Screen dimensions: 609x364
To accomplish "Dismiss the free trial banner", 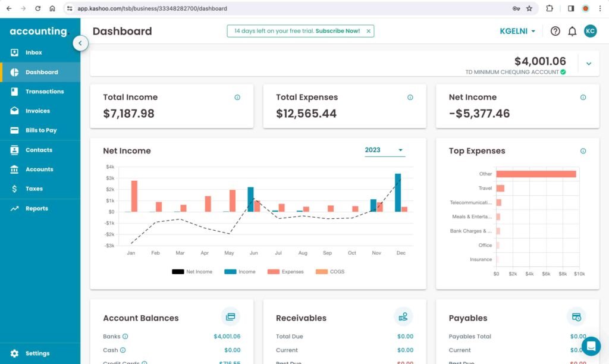I will 368,30.
